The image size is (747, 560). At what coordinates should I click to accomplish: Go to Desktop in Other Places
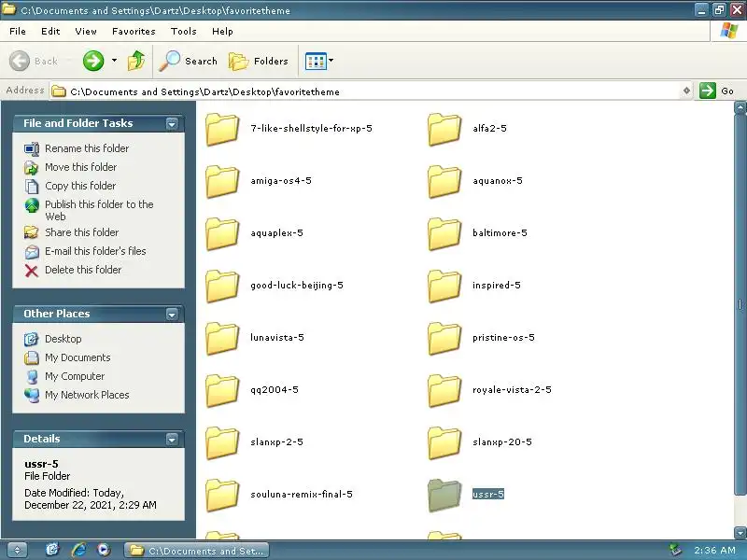(x=63, y=339)
